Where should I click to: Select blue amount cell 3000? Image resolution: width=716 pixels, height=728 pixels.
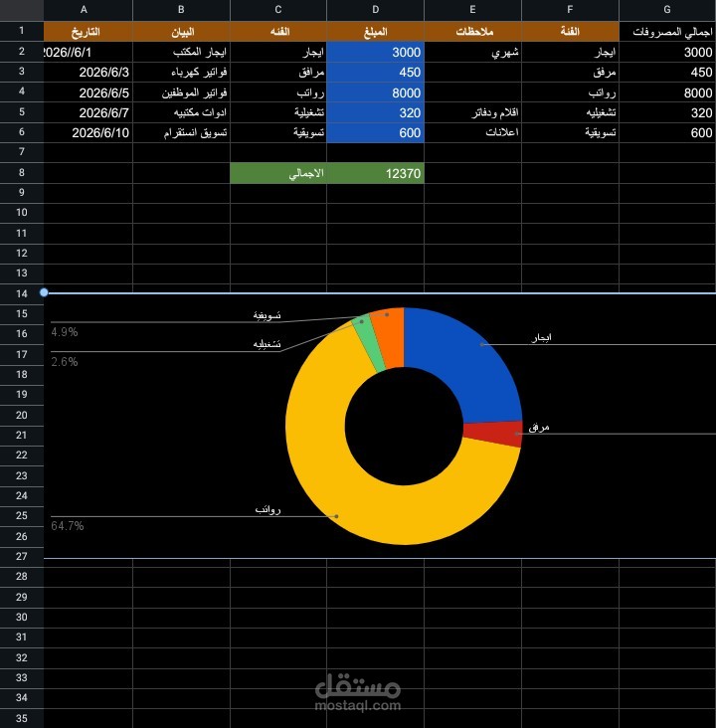(375, 52)
